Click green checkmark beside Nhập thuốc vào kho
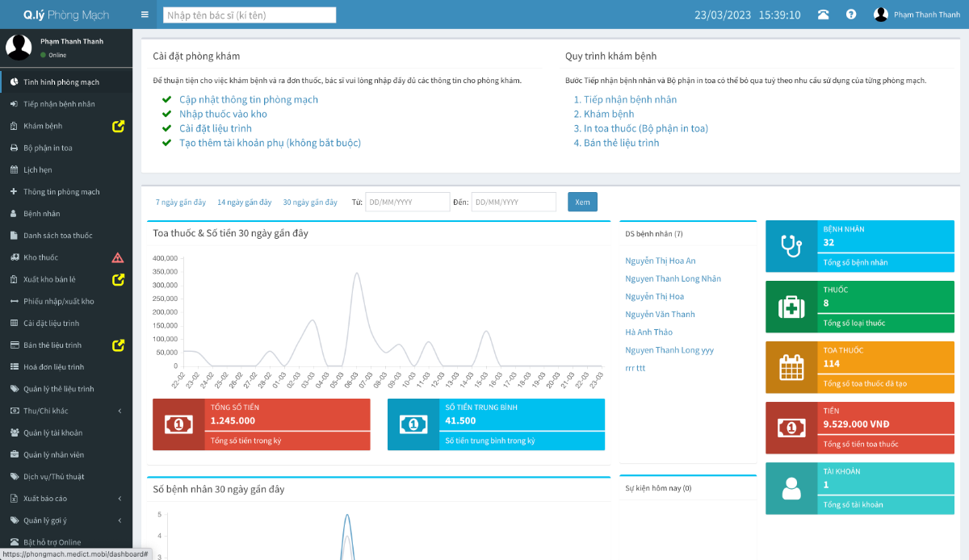This screenshot has height=560, width=969. 167,113
